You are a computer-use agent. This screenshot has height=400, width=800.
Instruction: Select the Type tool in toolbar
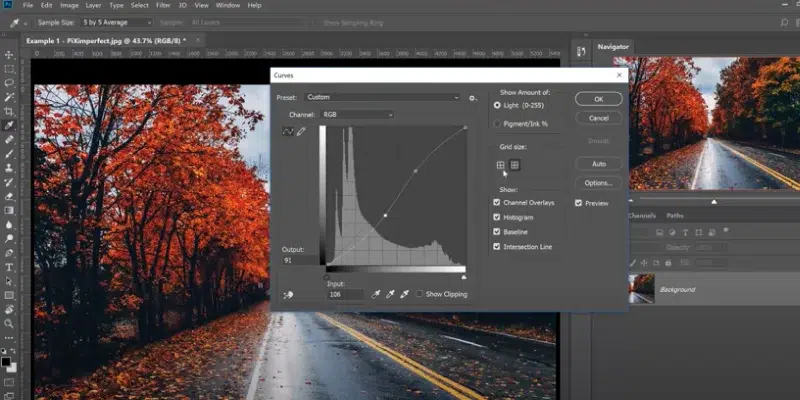9,267
